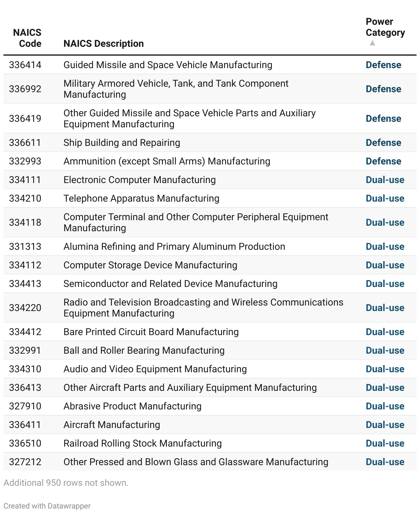Click Electronic Computer Manufacturing description
The image size is (420, 514).
click(139, 180)
